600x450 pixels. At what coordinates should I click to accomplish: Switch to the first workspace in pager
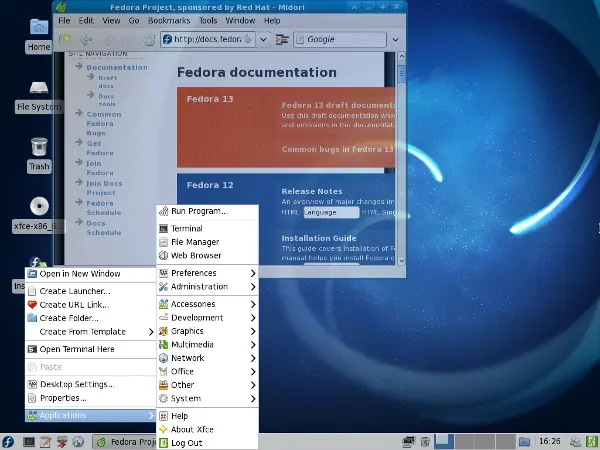tap(444, 442)
